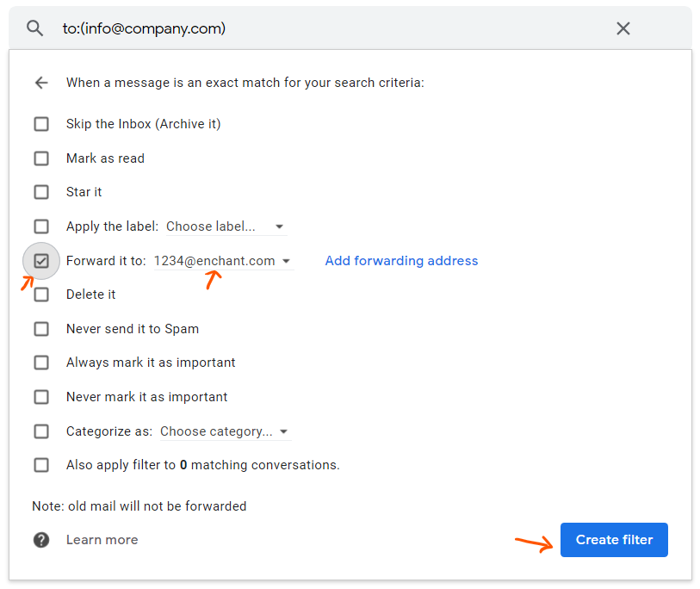
Task: Go back using the left arrow icon
Action: pyautogui.click(x=41, y=83)
